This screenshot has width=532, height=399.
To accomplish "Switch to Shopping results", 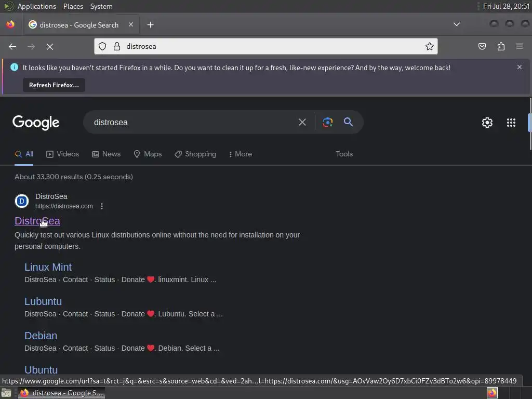I will pyautogui.click(x=195, y=154).
